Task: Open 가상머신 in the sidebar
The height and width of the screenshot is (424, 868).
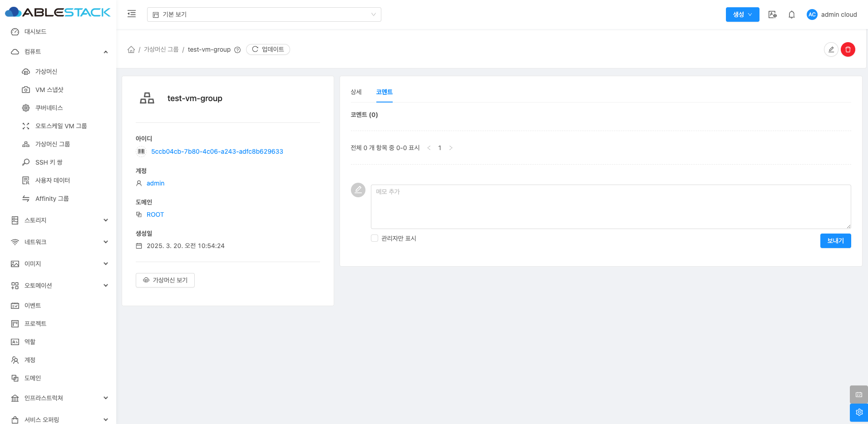Action: coord(58,72)
